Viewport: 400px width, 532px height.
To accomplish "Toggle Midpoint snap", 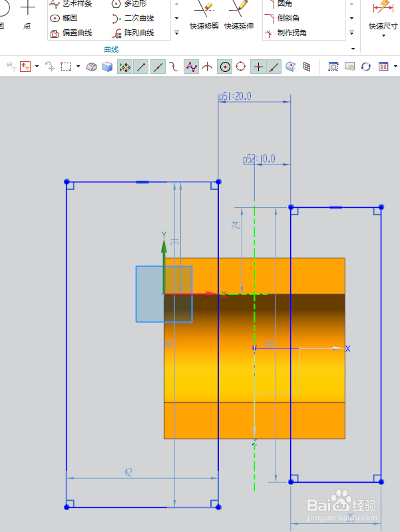I will tap(158, 67).
